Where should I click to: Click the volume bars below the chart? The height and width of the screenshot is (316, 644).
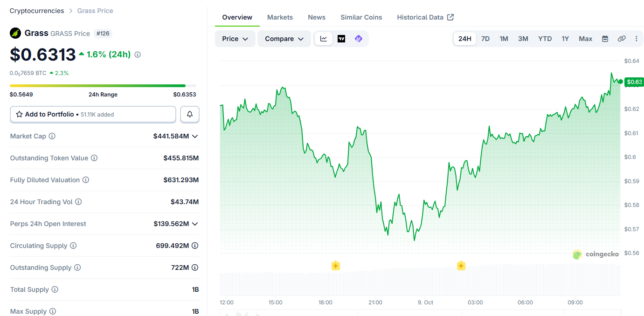coord(420,280)
